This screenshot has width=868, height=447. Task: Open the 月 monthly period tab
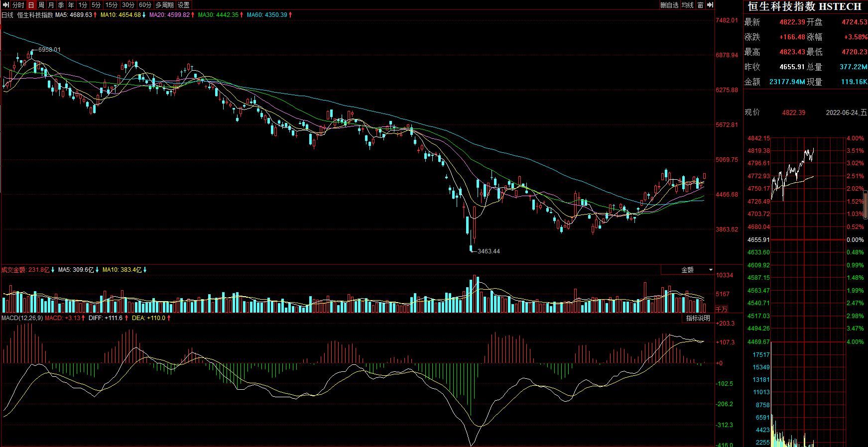point(51,5)
